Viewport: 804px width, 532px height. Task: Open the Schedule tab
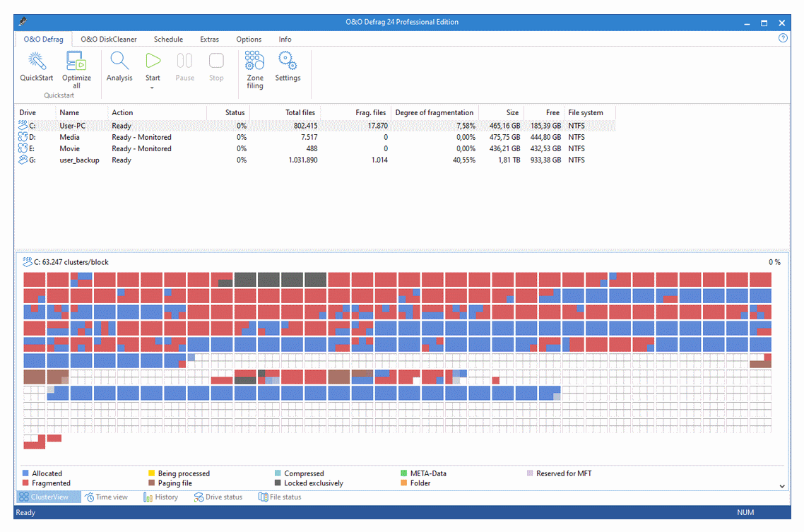coord(168,39)
